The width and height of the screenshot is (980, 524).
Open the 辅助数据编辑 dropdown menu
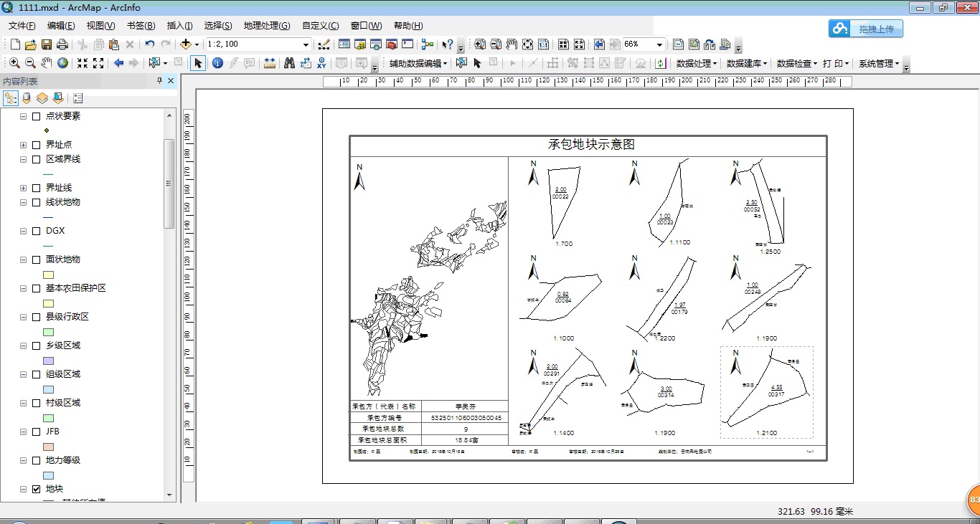[x=418, y=63]
